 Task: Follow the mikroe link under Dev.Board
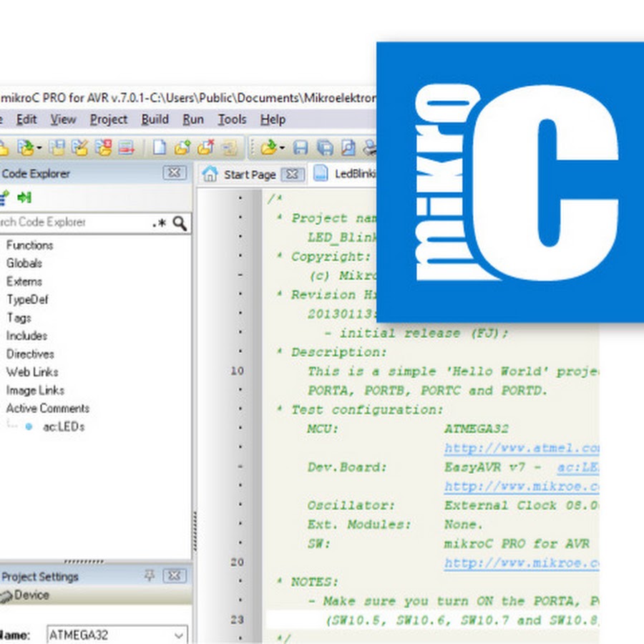point(521,487)
